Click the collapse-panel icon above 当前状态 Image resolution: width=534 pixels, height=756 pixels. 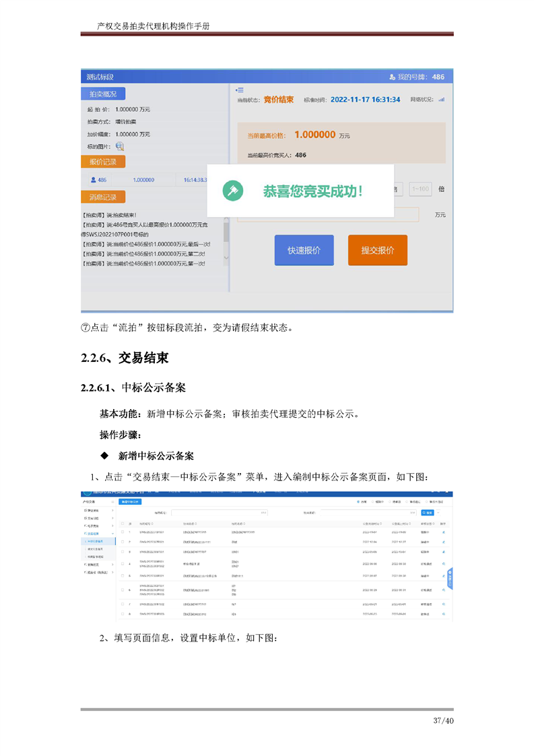coord(239,90)
